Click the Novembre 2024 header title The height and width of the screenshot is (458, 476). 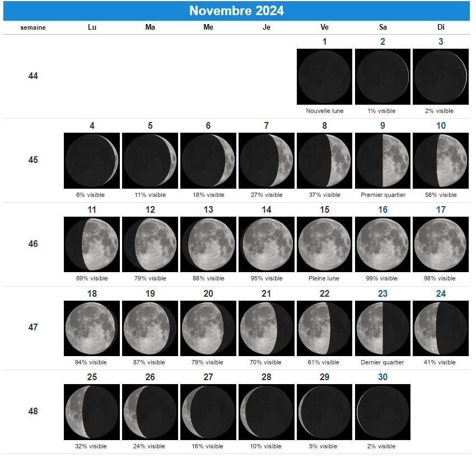pos(236,11)
